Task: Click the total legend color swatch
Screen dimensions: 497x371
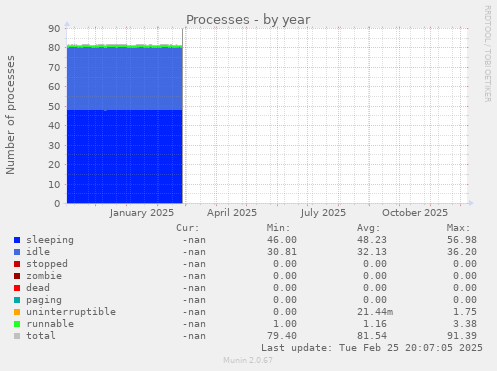Action: click(x=17, y=336)
